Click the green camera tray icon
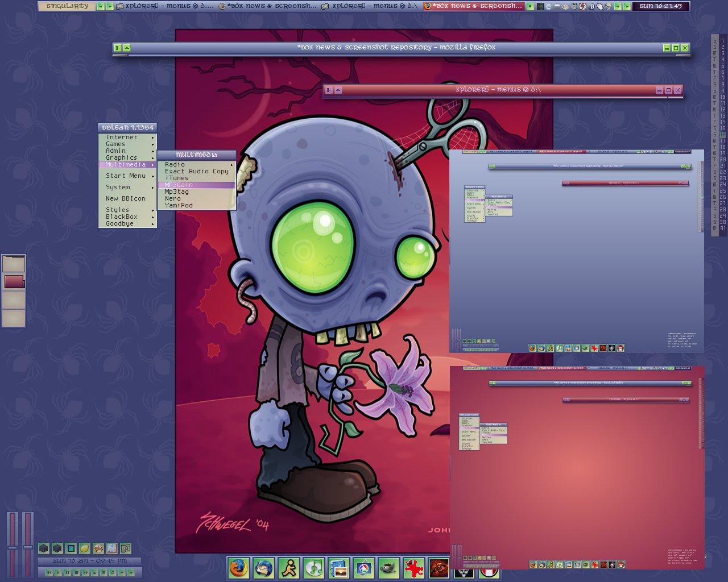 click(126, 548)
